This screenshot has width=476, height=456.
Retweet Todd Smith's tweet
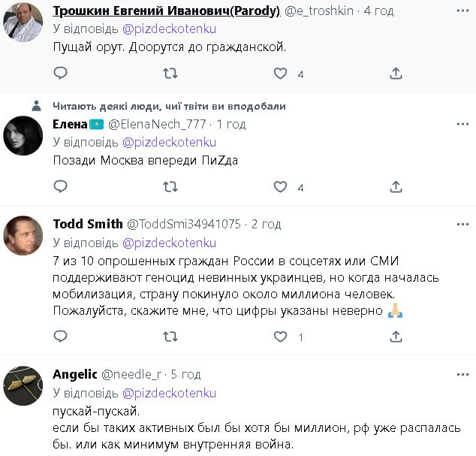[x=170, y=337]
